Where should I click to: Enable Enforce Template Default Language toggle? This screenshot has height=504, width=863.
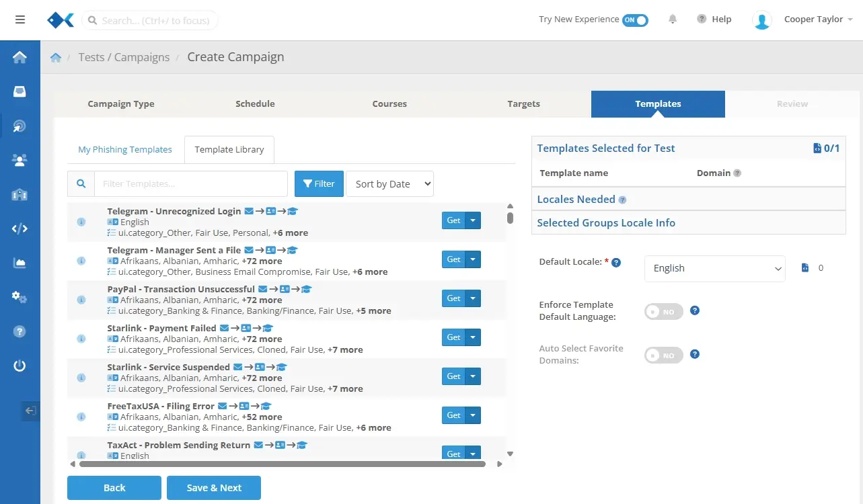coord(663,312)
